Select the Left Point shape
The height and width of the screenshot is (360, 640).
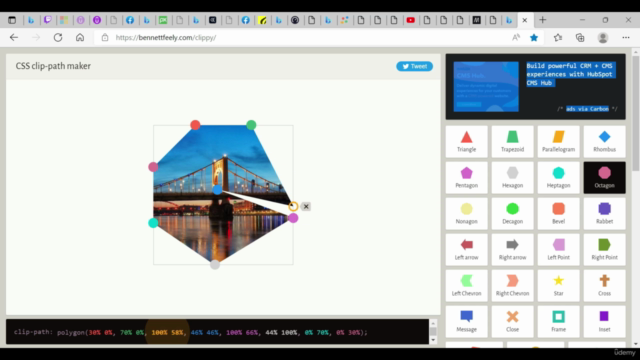pyautogui.click(x=558, y=249)
